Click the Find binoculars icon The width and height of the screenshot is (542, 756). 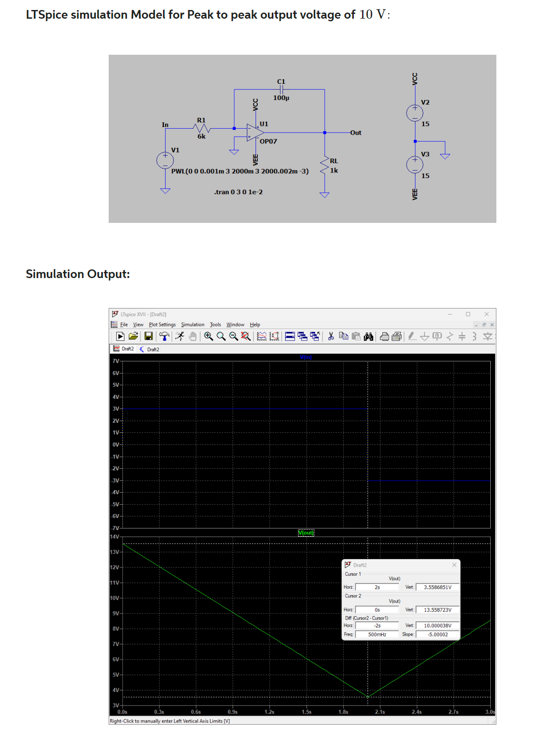pyautogui.click(x=369, y=336)
